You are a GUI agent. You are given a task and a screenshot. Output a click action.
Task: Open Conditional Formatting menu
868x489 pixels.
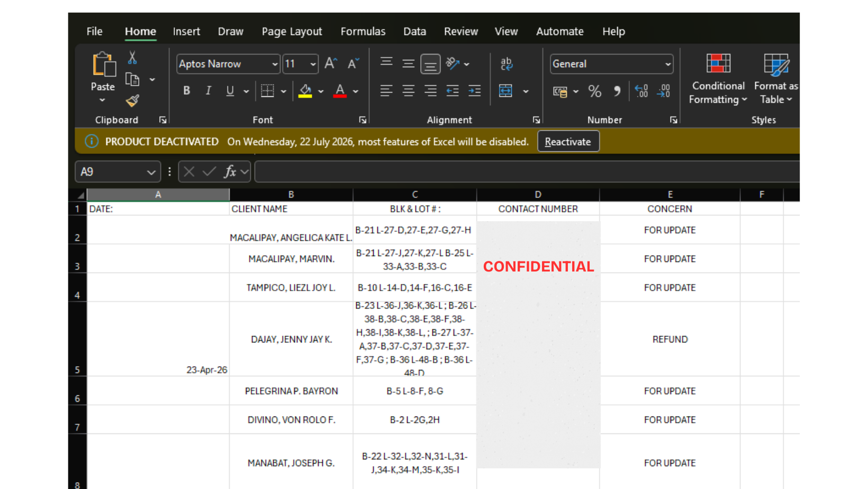[x=718, y=79]
